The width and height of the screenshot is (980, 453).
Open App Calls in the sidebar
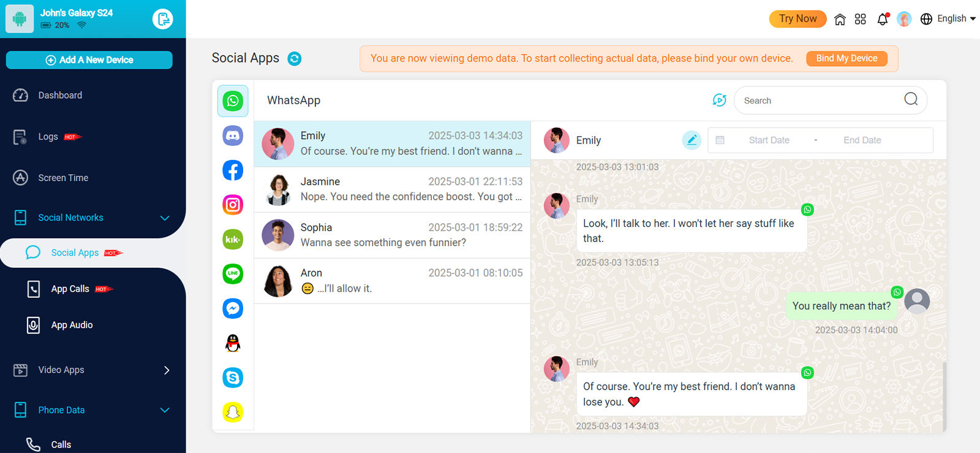(x=70, y=289)
